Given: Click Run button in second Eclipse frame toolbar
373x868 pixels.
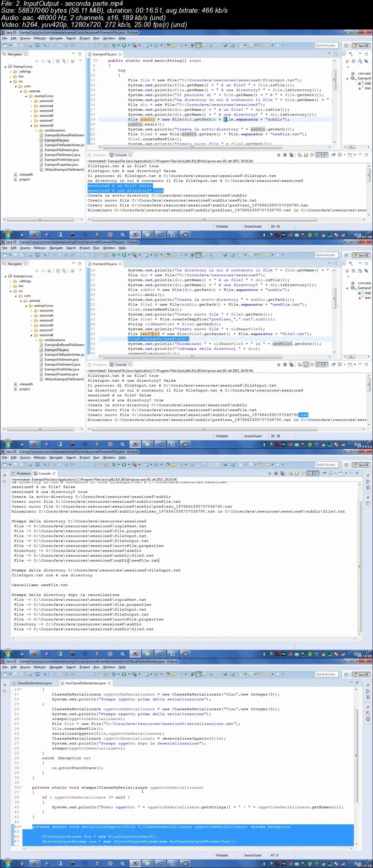Looking at the screenshot, I should [124, 255].
